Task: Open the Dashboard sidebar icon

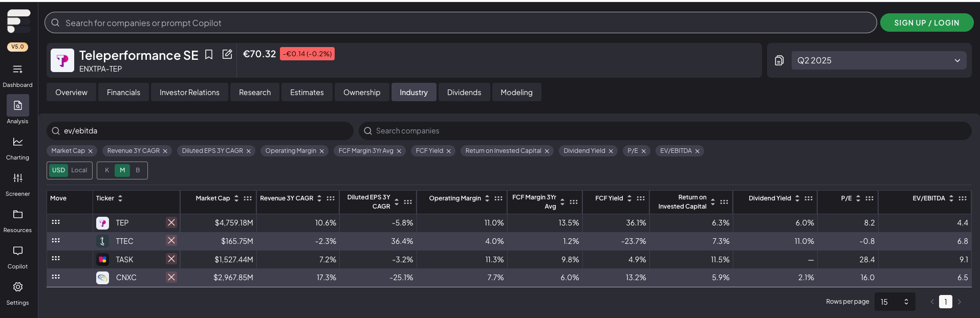Action: 17,70
